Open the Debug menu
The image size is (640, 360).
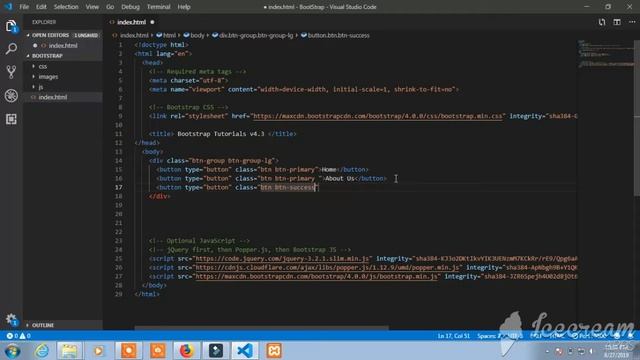(x=130, y=7)
